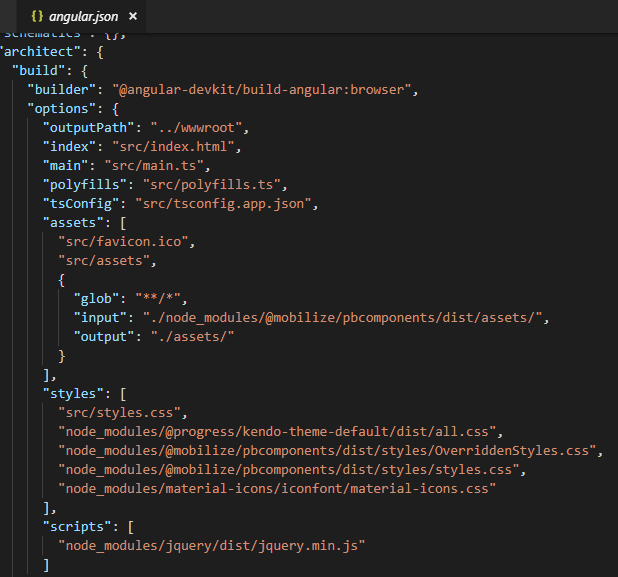Click the "src/tsconfig.app.json" value

pos(223,203)
